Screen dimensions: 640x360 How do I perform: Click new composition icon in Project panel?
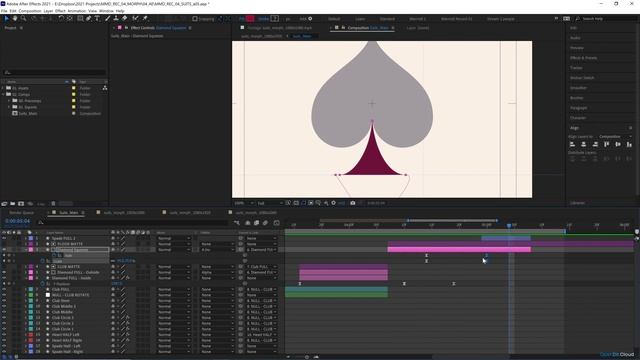click(x=21, y=204)
